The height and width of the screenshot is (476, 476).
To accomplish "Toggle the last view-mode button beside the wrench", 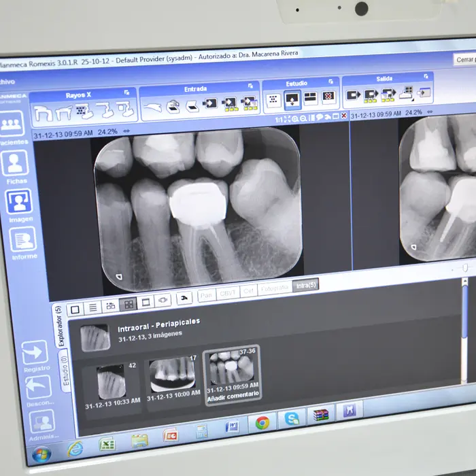I will [x=163, y=301].
